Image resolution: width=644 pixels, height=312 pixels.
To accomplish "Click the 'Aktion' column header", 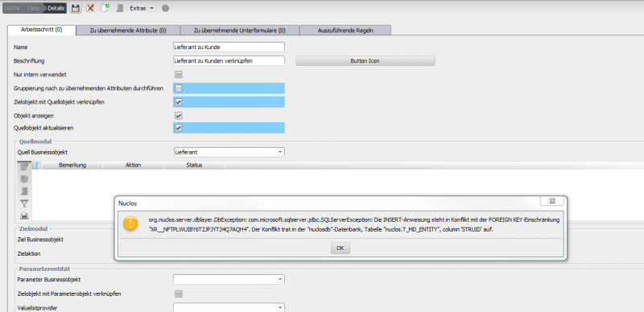I will click(133, 165).
